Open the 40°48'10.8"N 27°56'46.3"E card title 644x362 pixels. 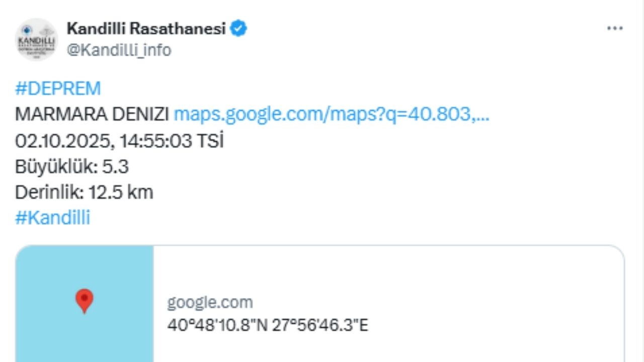pos(268,325)
